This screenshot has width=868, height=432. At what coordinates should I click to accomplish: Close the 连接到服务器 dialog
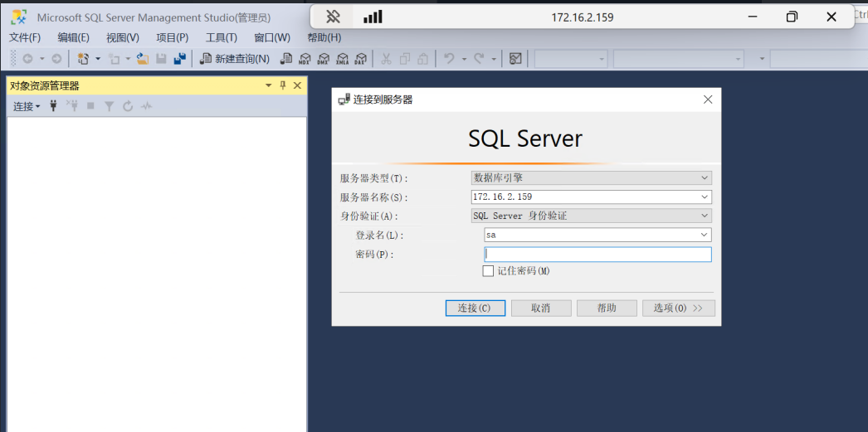tap(708, 100)
